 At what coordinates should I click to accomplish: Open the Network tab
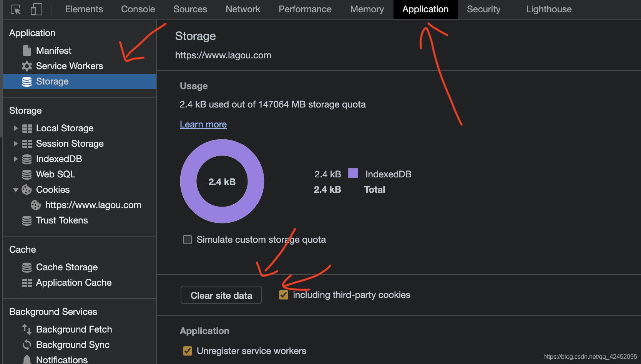point(243,9)
